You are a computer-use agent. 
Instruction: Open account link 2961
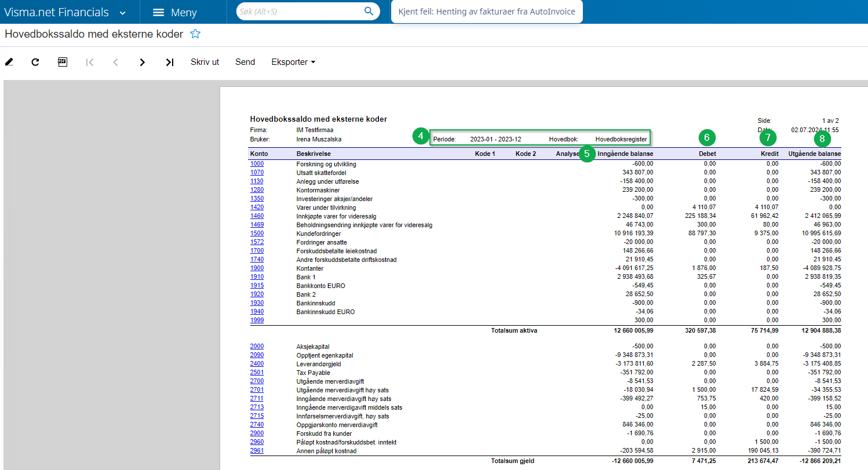(257, 451)
